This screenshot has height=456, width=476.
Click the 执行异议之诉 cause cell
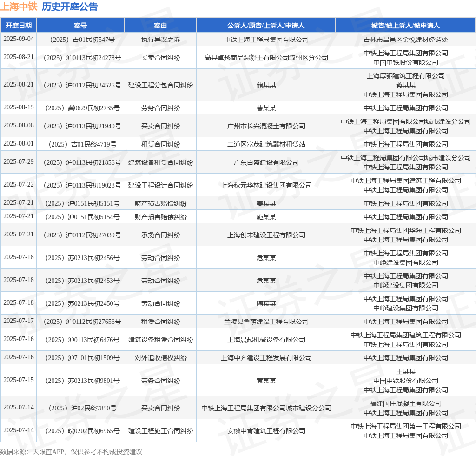[x=160, y=40]
